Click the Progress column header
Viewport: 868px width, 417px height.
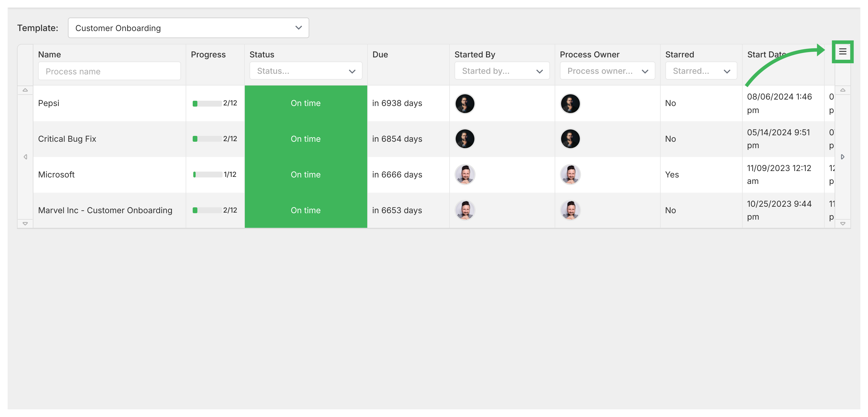click(208, 54)
